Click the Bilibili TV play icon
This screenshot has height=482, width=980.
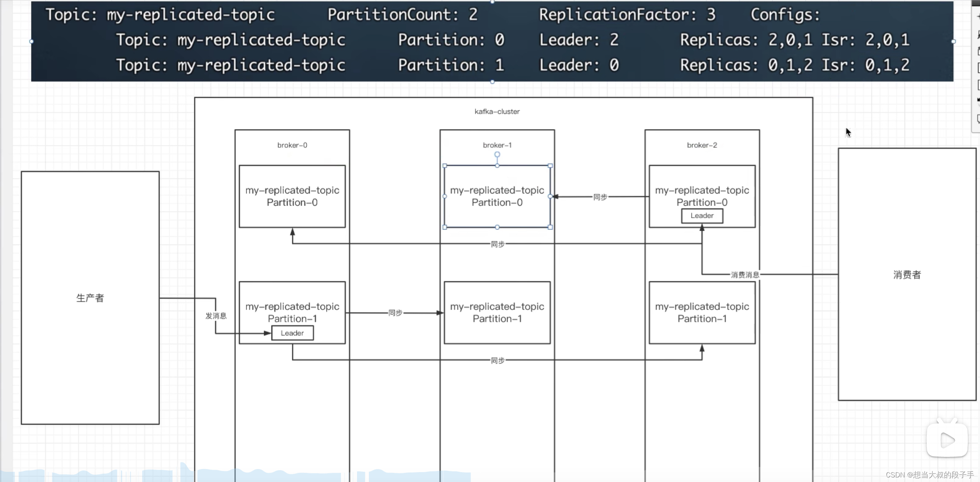947,441
